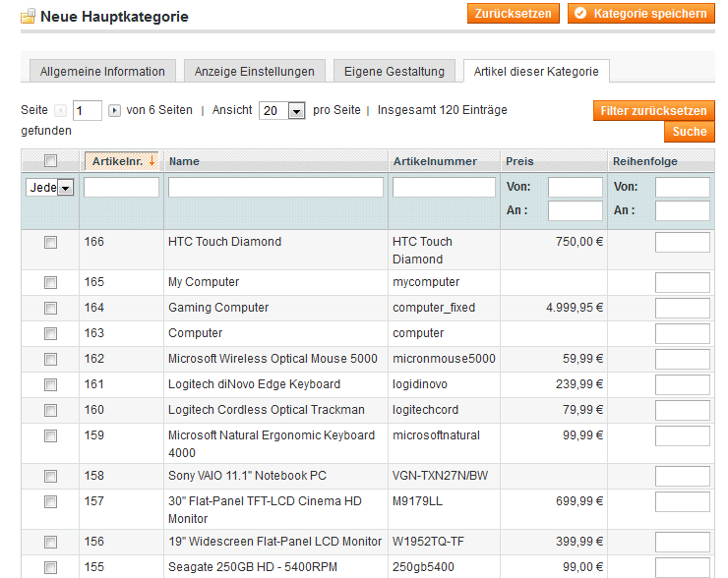
Task: Open the Jede selection filter dropdown
Action: point(49,188)
